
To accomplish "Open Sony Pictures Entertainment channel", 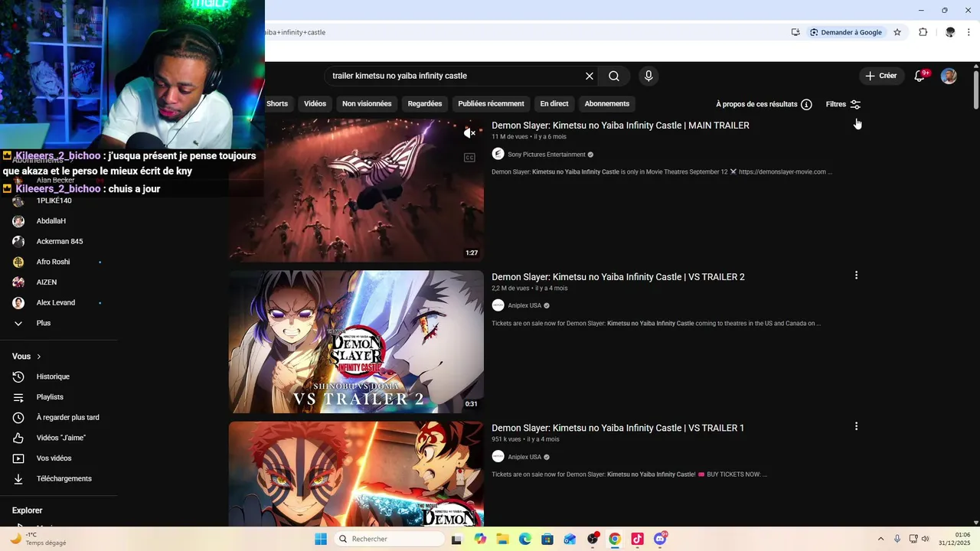I will tap(546, 155).
